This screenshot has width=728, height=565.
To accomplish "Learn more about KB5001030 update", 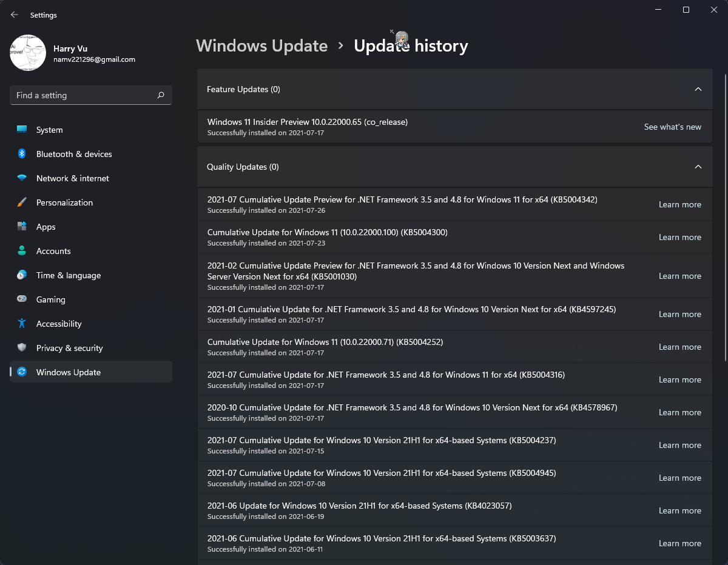I will (x=680, y=276).
